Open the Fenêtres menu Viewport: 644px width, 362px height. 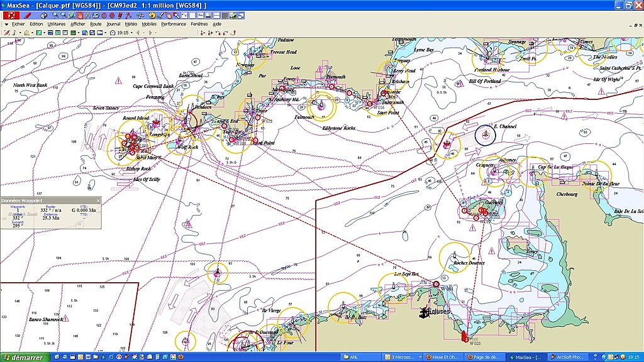pos(199,25)
